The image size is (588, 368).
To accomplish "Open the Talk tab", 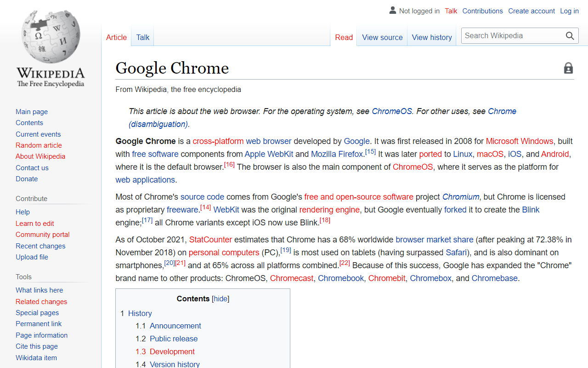I will (142, 37).
